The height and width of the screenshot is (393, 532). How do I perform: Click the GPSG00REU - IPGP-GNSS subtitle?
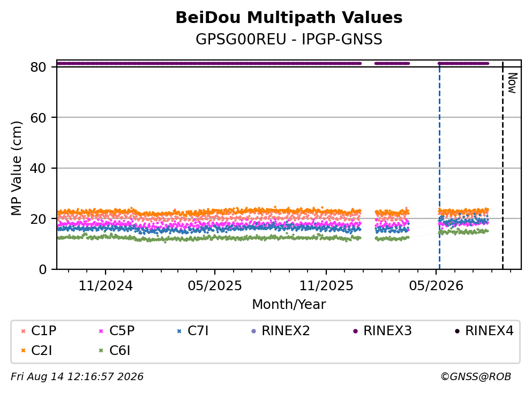[289, 40]
